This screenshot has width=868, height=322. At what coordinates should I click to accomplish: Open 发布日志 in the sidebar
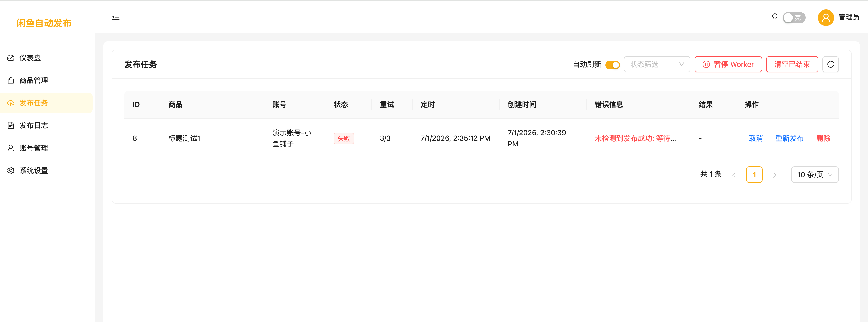(47, 125)
